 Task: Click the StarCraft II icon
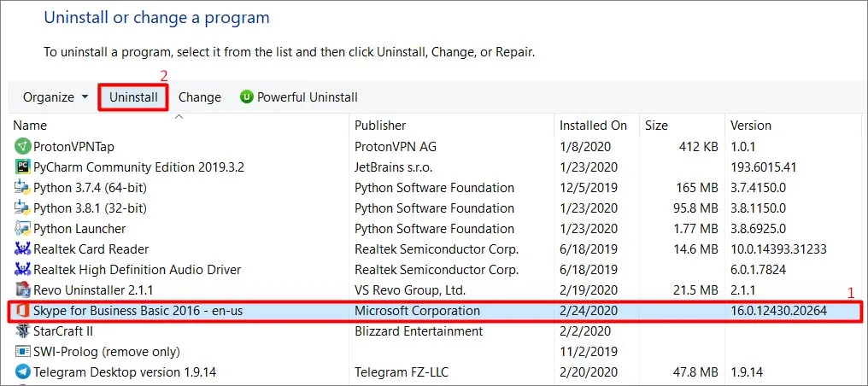tap(21, 331)
